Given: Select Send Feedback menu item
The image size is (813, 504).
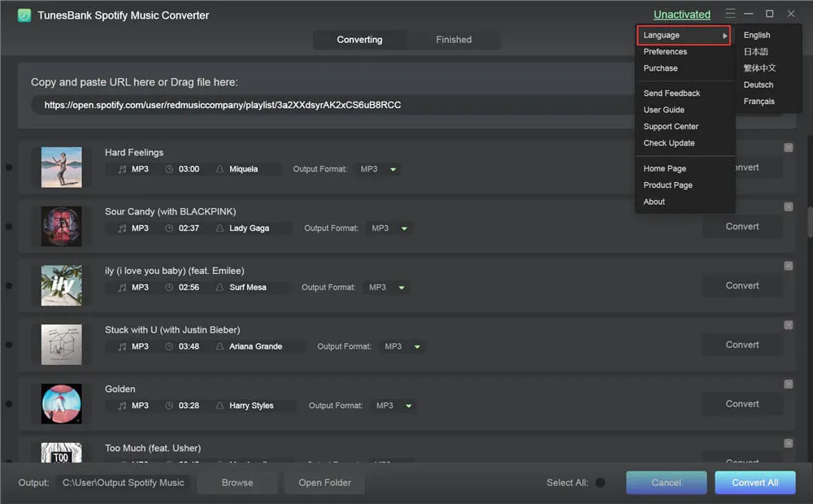Looking at the screenshot, I should (672, 93).
